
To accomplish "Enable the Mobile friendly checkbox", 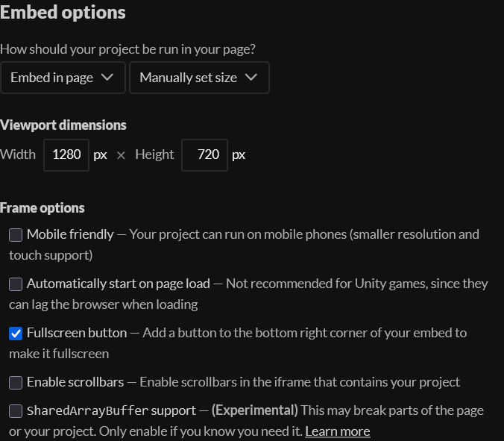I will point(16,235).
